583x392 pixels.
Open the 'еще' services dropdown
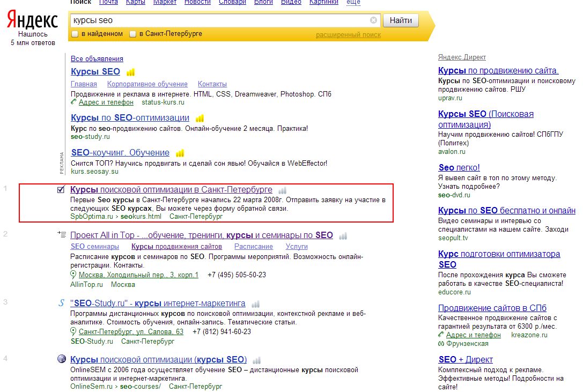(353, 2)
